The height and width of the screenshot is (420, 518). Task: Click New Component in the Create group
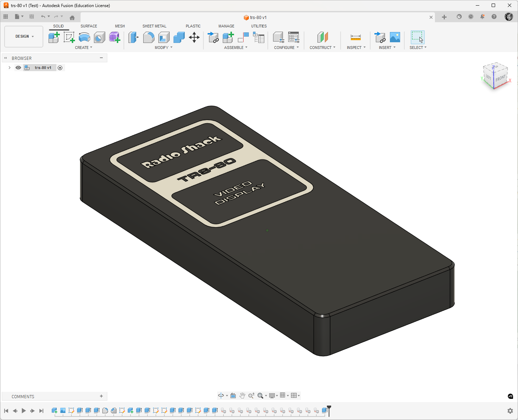[54, 37]
